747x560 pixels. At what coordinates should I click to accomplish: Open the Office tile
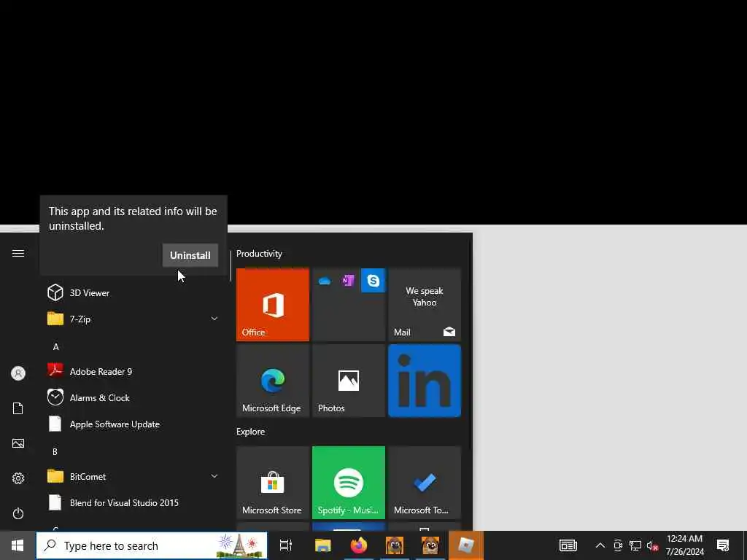click(273, 304)
